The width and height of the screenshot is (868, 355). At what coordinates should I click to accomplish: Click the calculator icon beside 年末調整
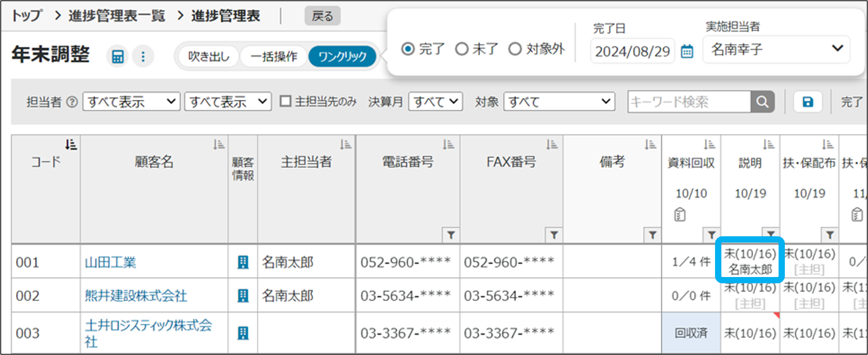[x=118, y=56]
